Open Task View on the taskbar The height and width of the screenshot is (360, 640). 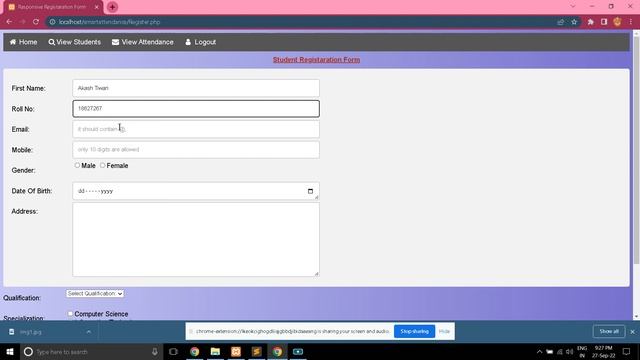tap(173, 351)
